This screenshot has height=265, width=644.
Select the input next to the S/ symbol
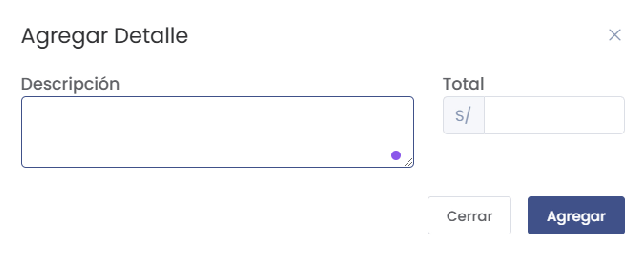point(554,115)
